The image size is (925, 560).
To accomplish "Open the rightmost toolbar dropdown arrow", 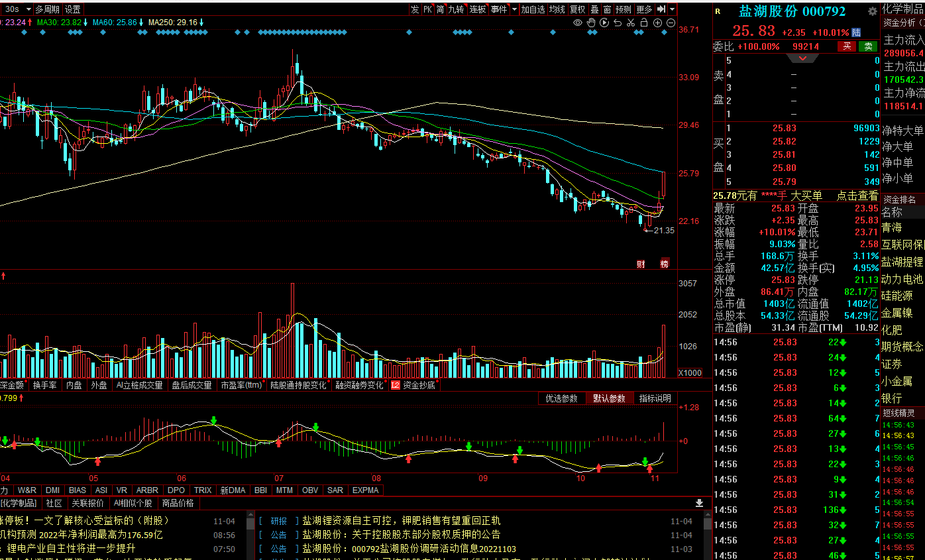I will 673,9.
